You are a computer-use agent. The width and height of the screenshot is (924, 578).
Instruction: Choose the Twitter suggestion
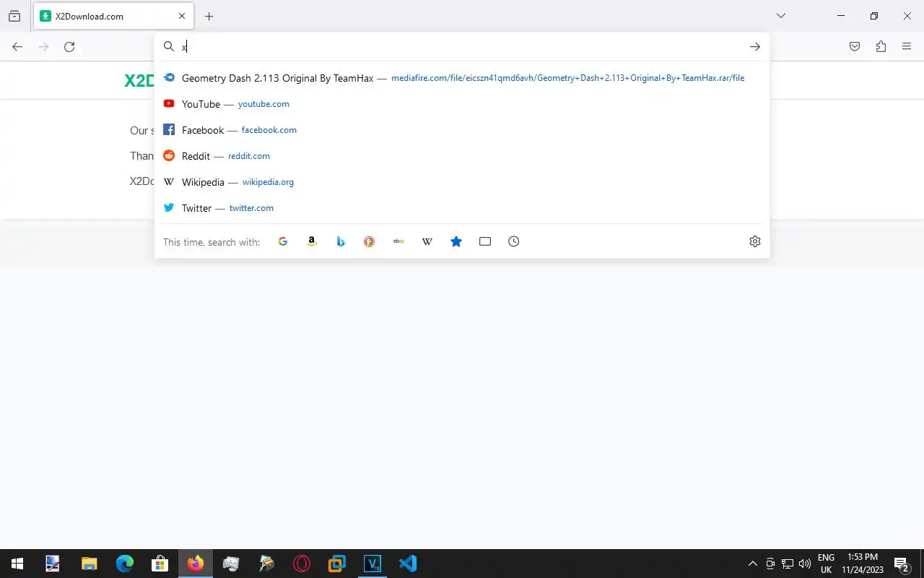pyautogui.click(x=462, y=208)
